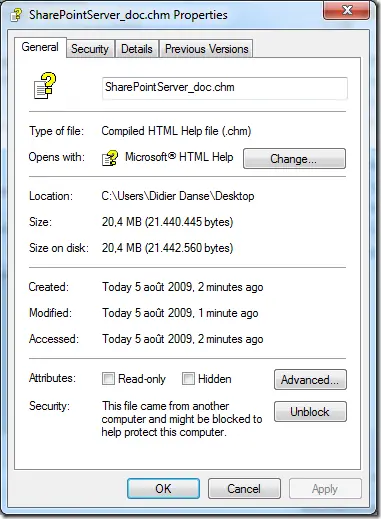The width and height of the screenshot is (381, 519).
Task: Click the location path 'C:\Users\Didier Danse\Desktop'
Action: pyautogui.click(x=178, y=196)
